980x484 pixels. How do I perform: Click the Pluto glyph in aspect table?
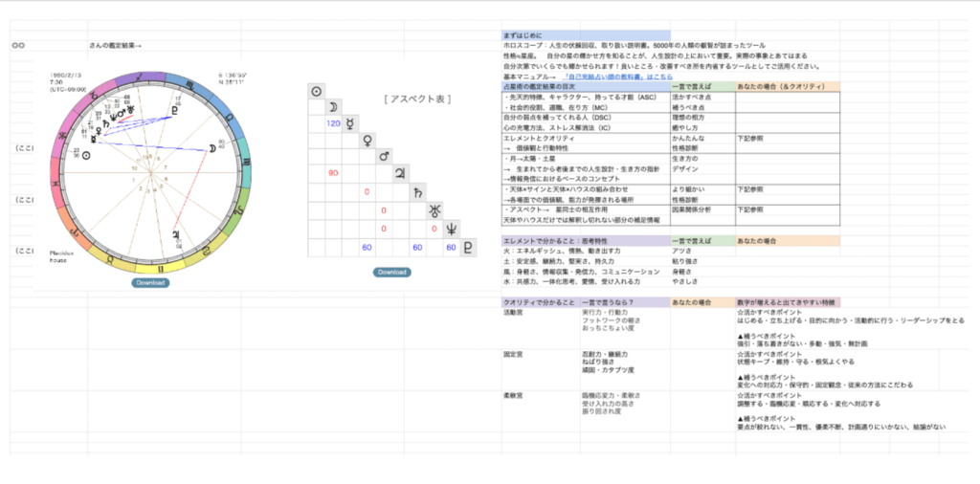click(x=468, y=246)
